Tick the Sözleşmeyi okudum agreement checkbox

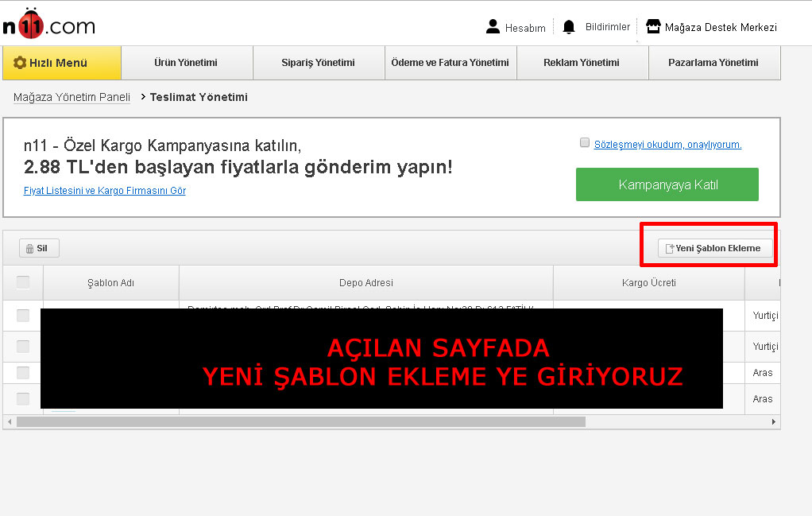click(x=585, y=143)
